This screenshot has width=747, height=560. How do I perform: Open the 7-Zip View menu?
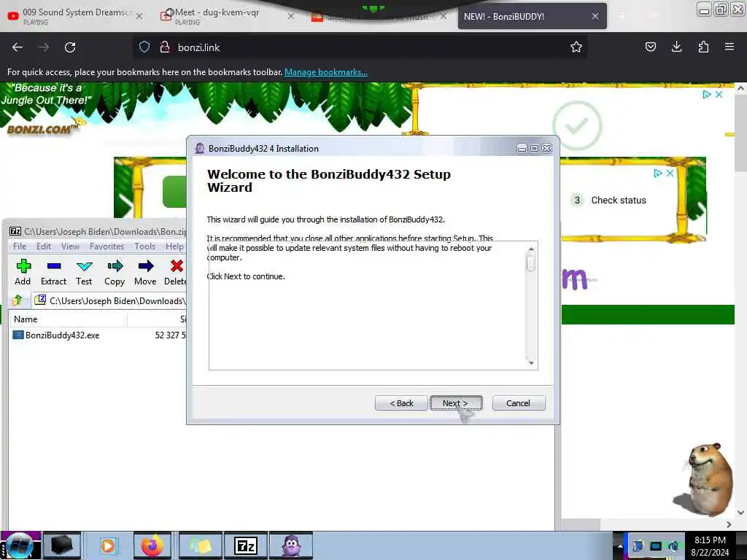(70, 246)
